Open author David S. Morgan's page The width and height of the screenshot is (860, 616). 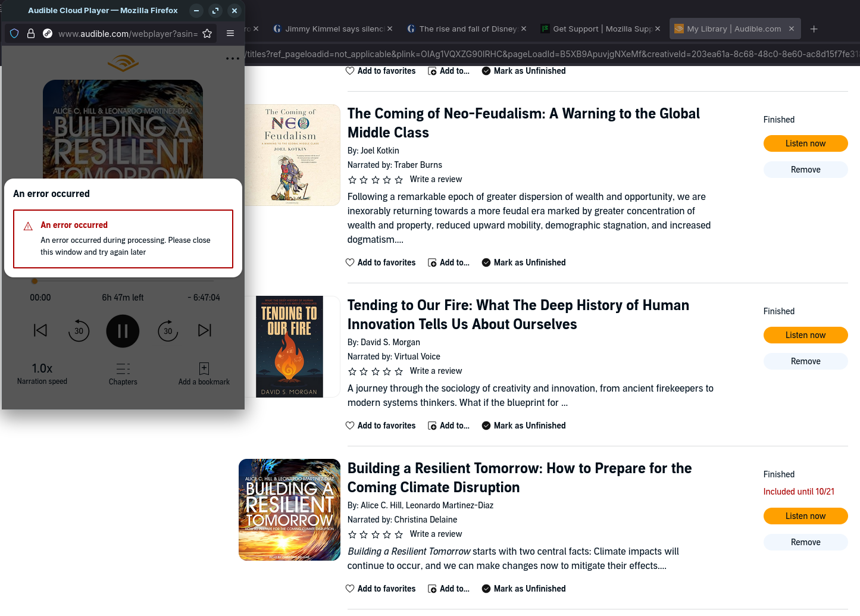(x=390, y=342)
